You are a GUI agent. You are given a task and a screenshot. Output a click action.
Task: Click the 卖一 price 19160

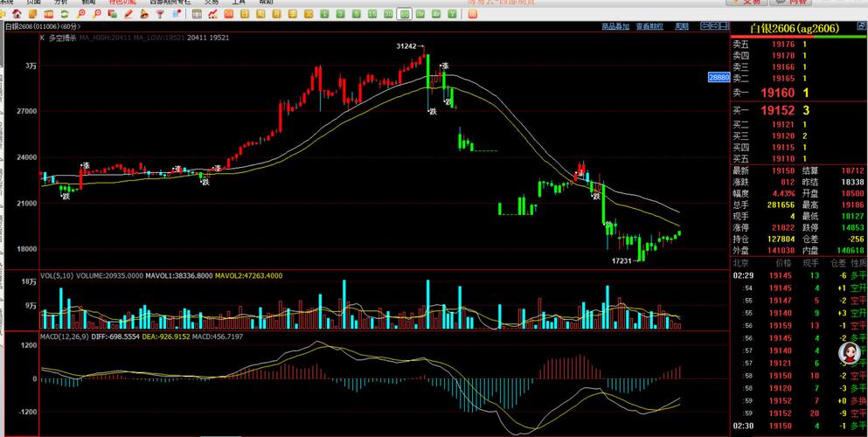pyautogui.click(x=777, y=93)
